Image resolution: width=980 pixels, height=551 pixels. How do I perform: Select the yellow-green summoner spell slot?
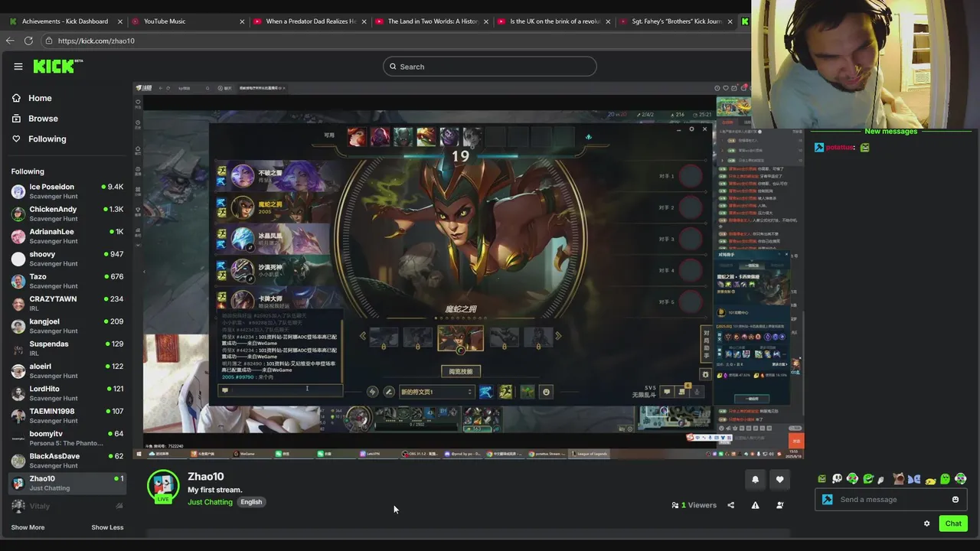(505, 392)
